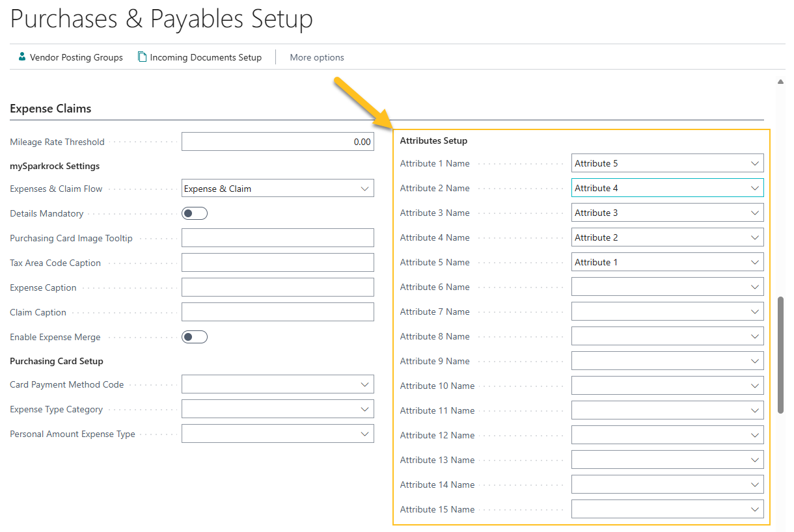Click the Expense Claims section heading

tap(51, 109)
